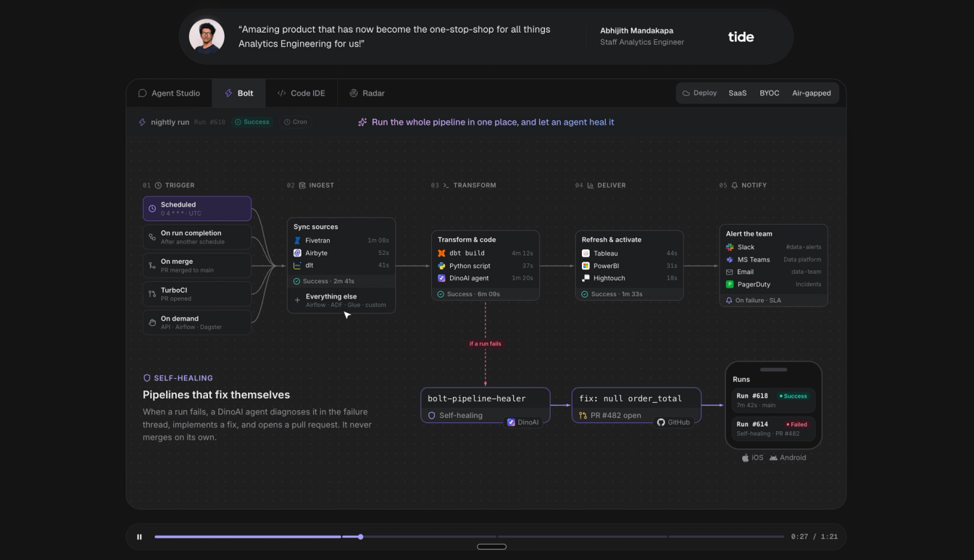Click the tide company logo
Screen dimensions: 974x560
tap(741, 37)
